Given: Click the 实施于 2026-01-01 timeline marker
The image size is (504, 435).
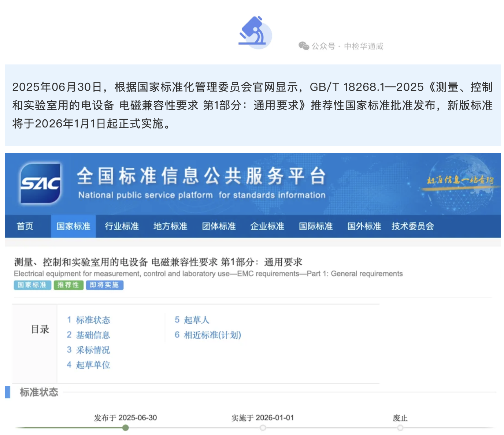Looking at the screenshot, I should (x=263, y=428).
